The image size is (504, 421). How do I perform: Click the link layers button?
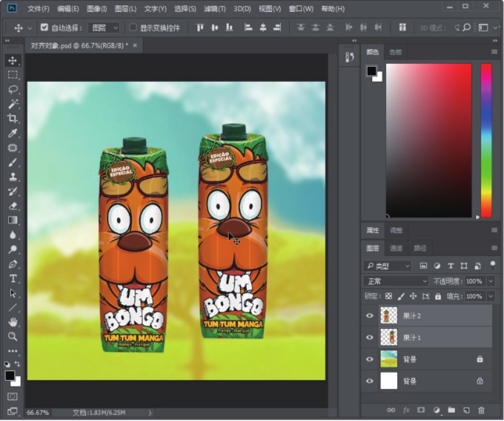(x=391, y=410)
